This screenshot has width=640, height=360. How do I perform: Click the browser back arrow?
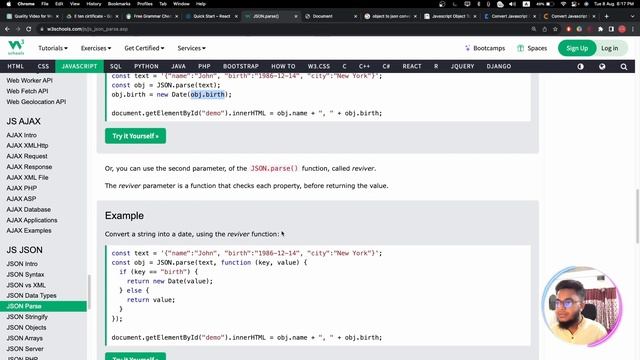[x=7, y=29]
